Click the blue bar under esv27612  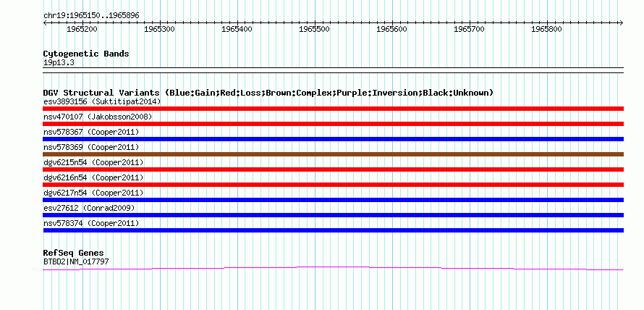pyautogui.click(x=333, y=215)
